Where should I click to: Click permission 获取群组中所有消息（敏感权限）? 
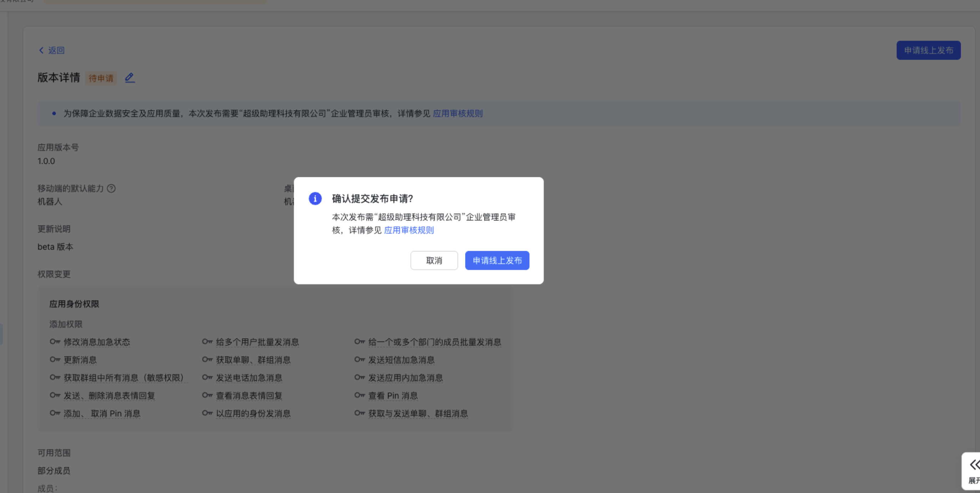[x=124, y=378]
